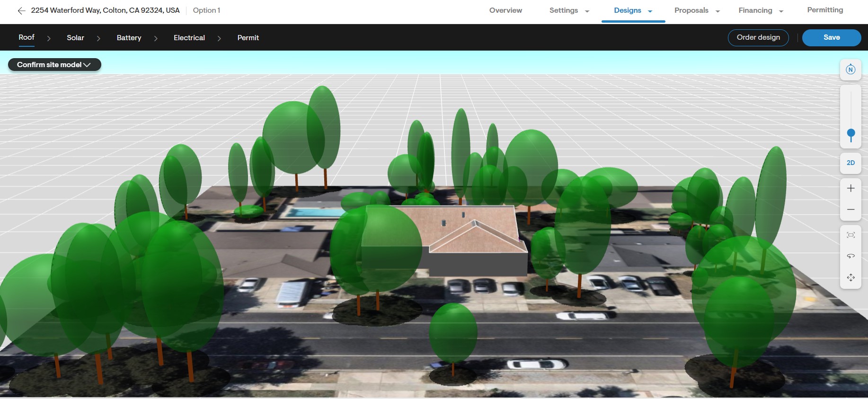The height and width of the screenshot is (399, 868).
Task: Click the back arrow beside the address
Action: (x=21, y=10)
